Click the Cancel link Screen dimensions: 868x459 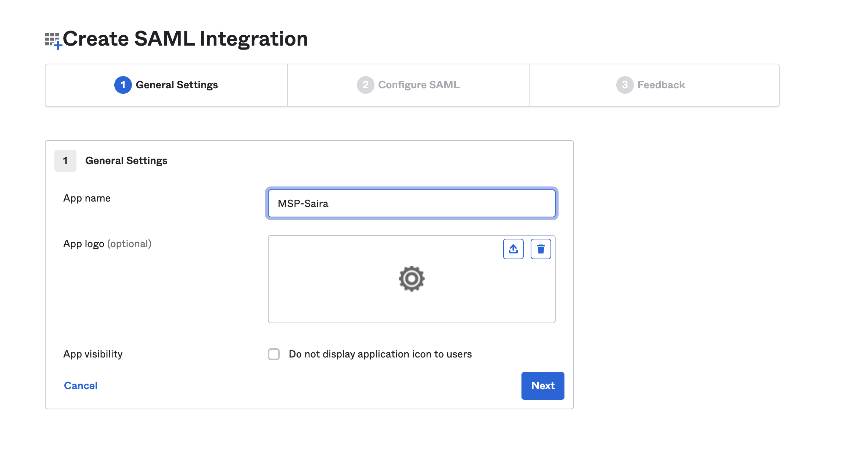(x=80, y=385)
